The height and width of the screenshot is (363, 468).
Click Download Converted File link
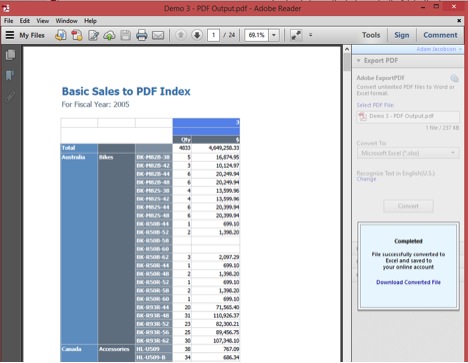pos(408,282)
